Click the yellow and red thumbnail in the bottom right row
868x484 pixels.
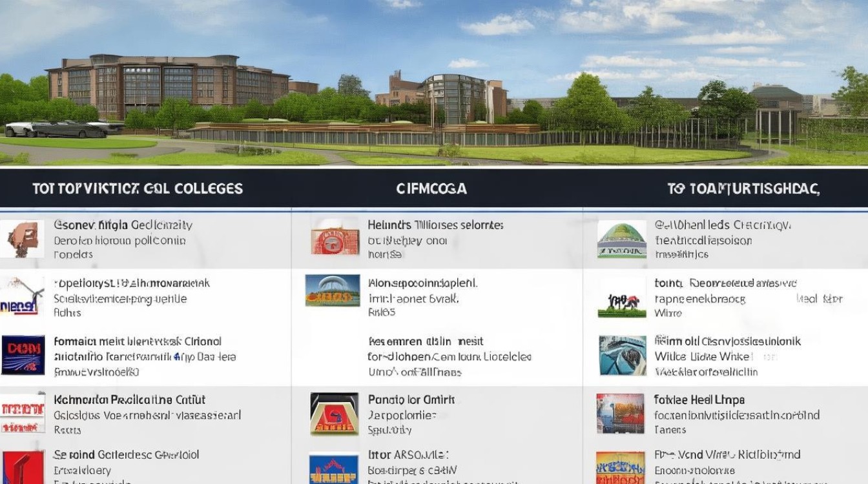point(620,468)
